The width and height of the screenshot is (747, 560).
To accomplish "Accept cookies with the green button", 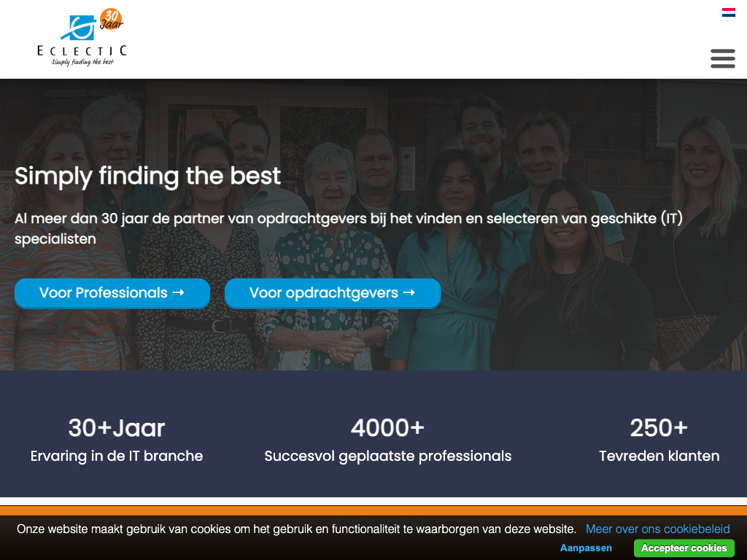I will (x=684, y=548).
